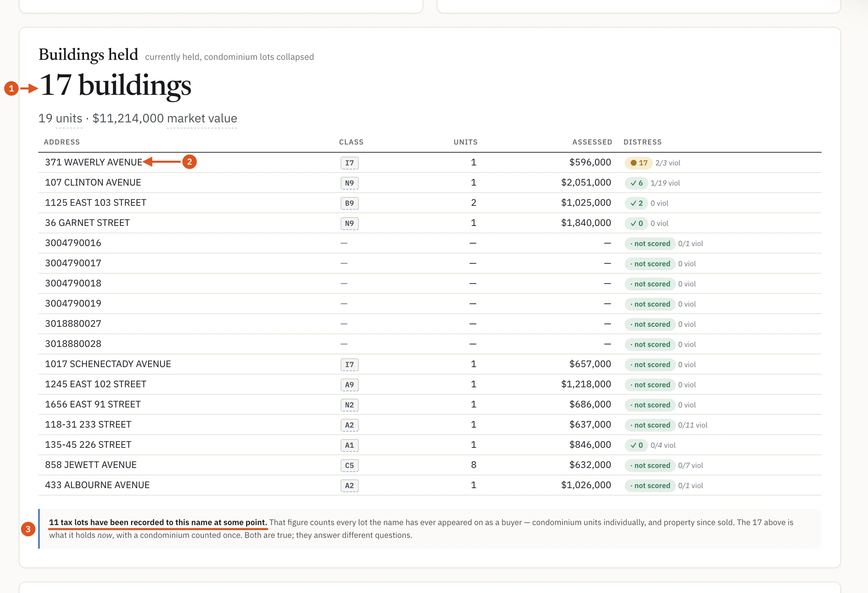
Task: Click the ASSESSED column header
Action: click(x=592, y=142)
